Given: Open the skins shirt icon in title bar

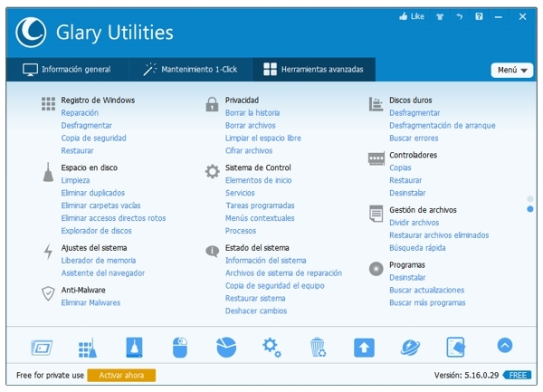Looking at the screenshot, I should tap(440, 16).
